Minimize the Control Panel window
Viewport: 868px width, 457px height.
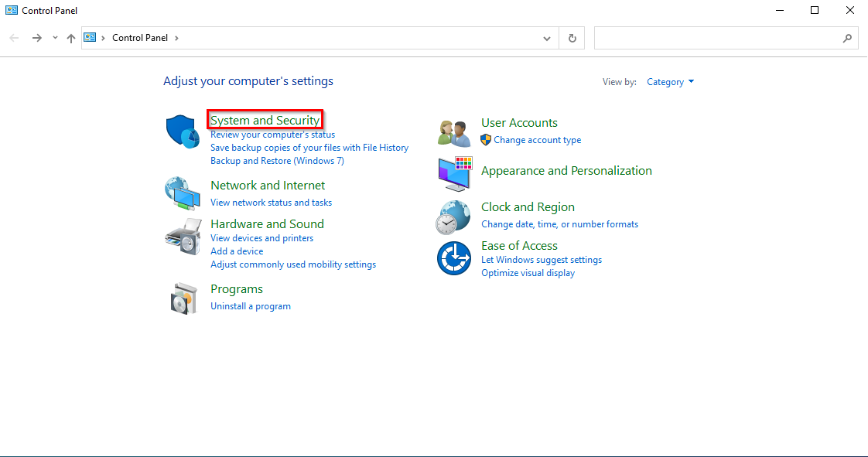click(780, 11)
